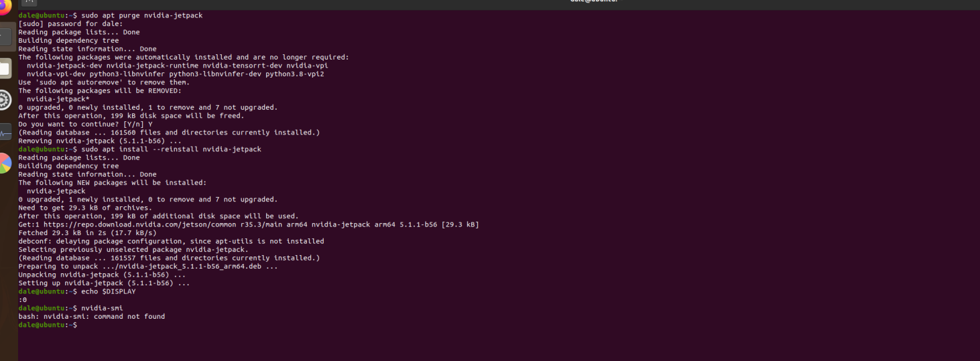980x361 pixels.
Task: Launch Settings from the dock gear icon
Action: click(5, 100)
